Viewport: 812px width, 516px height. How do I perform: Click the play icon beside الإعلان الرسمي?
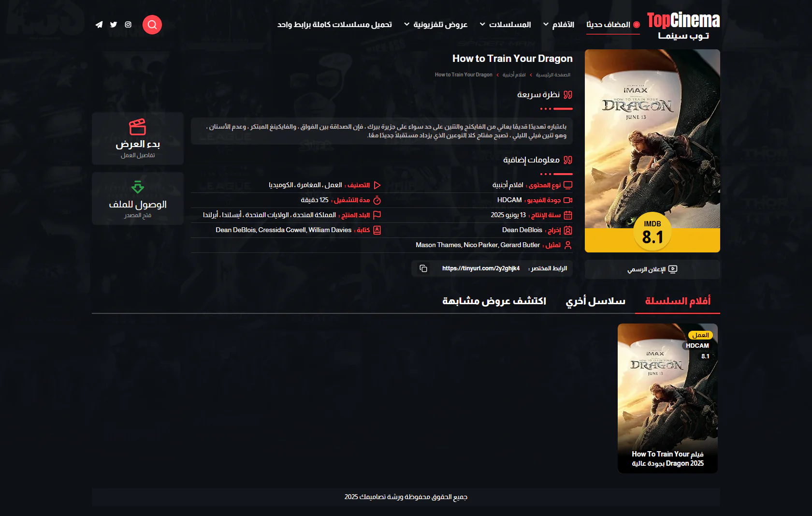(673, 269)
